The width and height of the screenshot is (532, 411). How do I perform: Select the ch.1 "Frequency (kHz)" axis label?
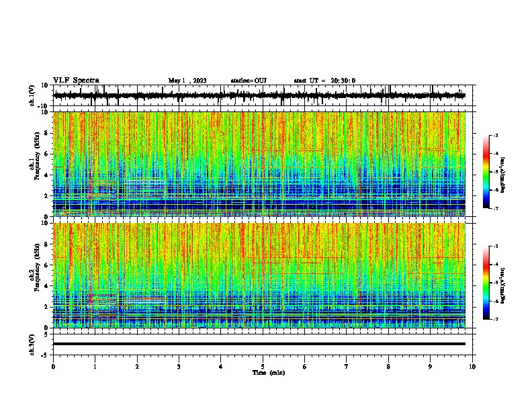(37, 156)
